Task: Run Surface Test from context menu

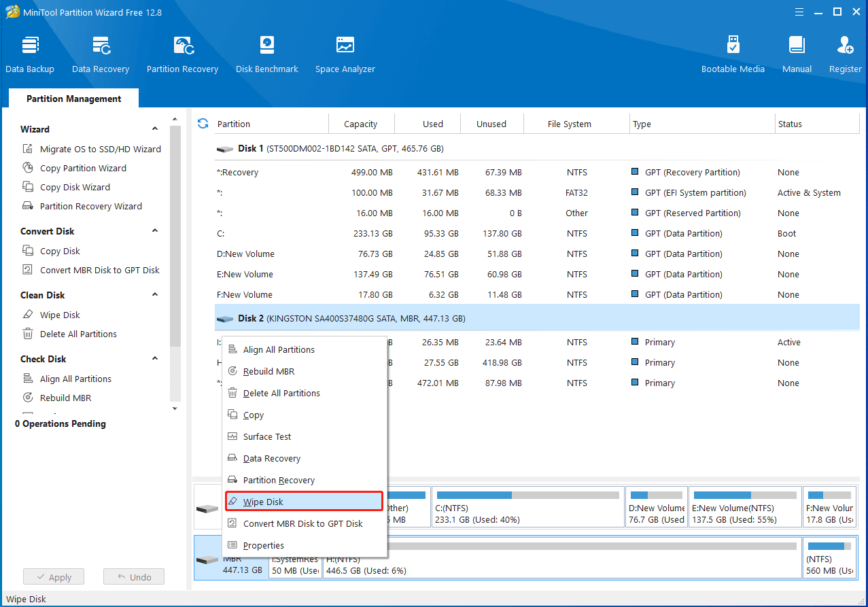Action: (x=305, y=436)
